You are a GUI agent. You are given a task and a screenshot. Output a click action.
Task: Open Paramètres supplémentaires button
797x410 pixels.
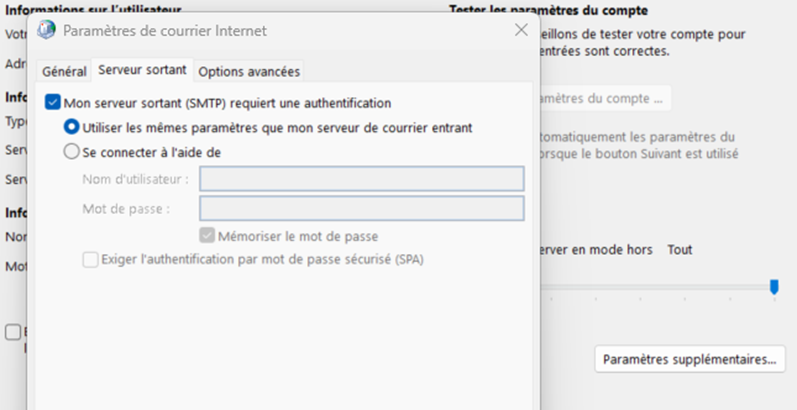click(690, 358)
